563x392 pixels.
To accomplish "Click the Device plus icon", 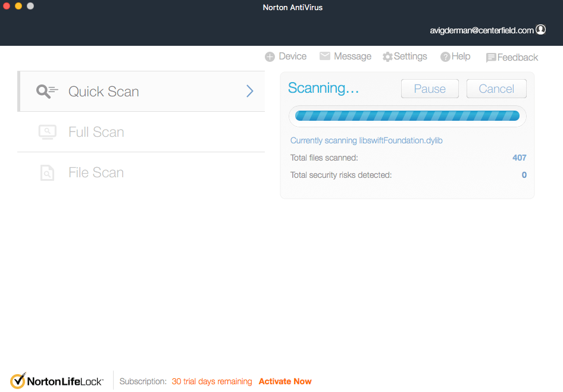I will pos(270,56).
